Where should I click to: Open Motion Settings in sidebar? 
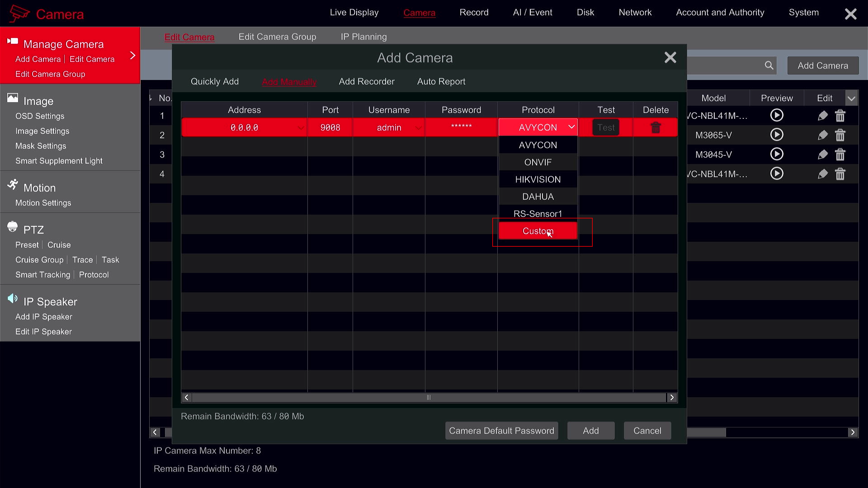43,203
